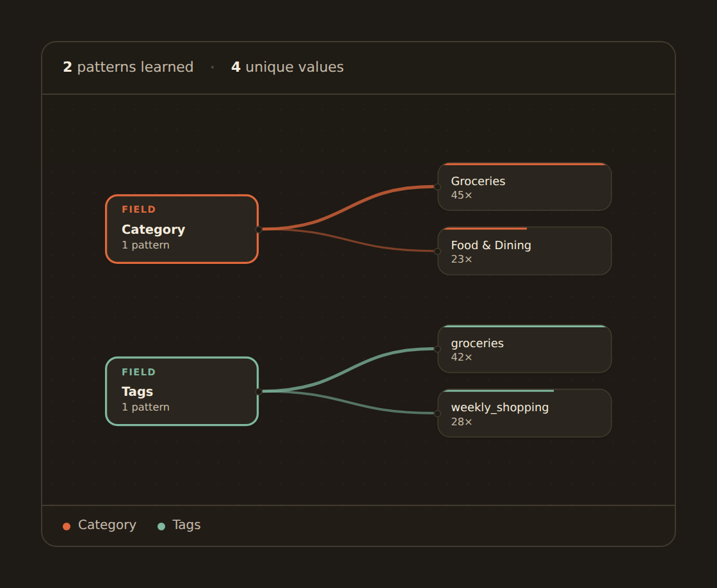Click the Category legend label

tap(107, 525)
